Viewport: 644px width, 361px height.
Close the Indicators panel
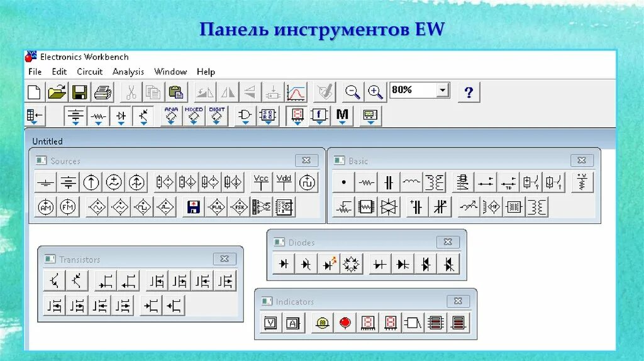[458, 301]
